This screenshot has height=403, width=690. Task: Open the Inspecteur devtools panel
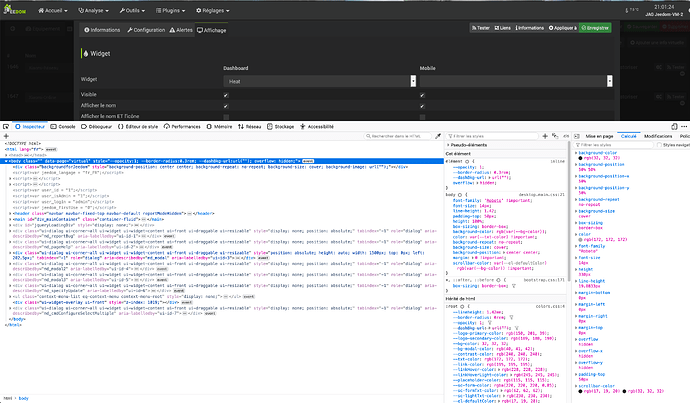point(30,127)
